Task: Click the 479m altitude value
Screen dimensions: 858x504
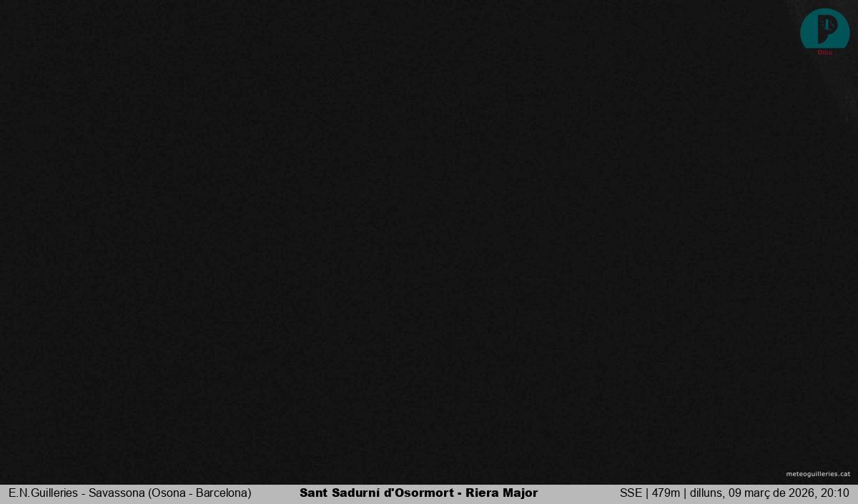Action: click(x=666, y=493)
